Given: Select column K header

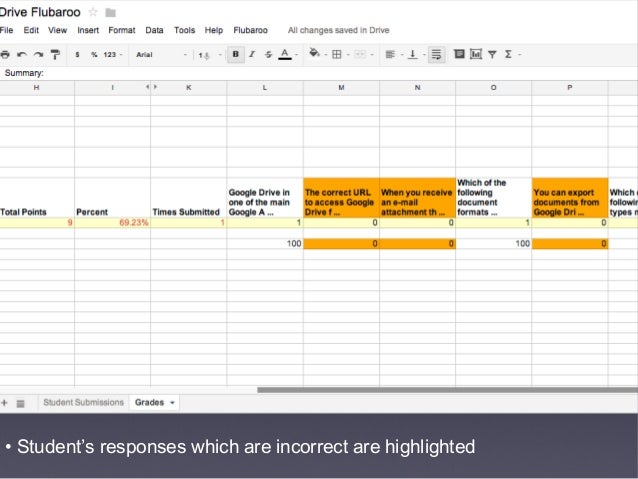Looking at the screenshot, I should click(188, 87).
